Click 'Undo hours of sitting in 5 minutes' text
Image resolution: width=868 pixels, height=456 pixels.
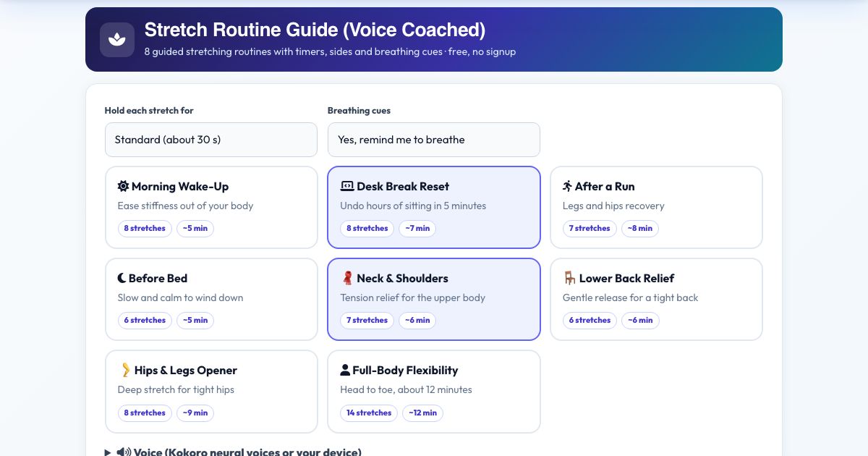(x=413, y=206)
